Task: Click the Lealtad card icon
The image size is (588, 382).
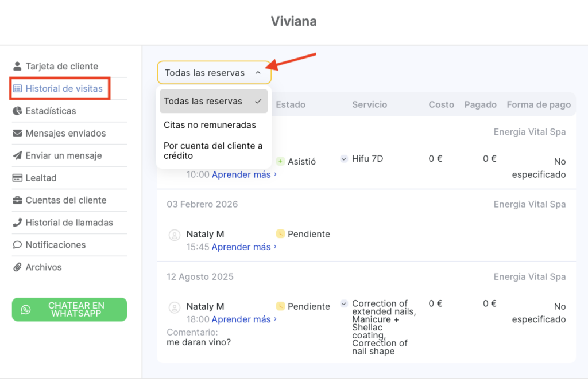Action: coord(17,178)
